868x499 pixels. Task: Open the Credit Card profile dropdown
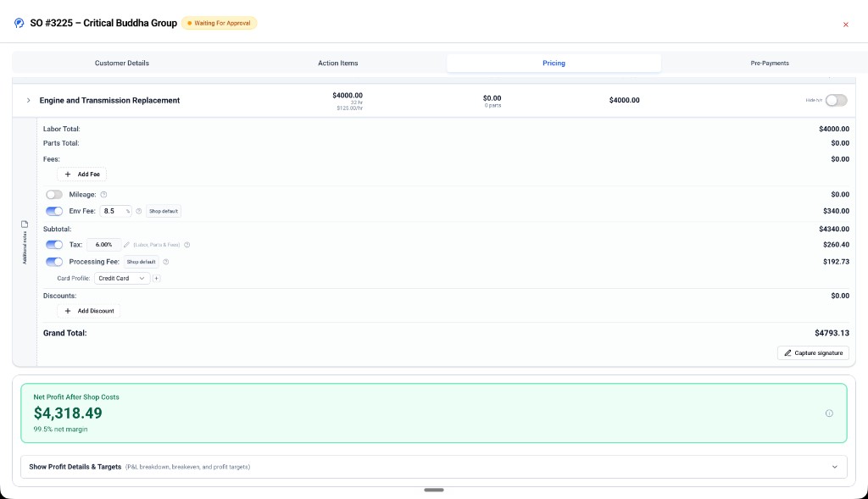coord(122,278)
